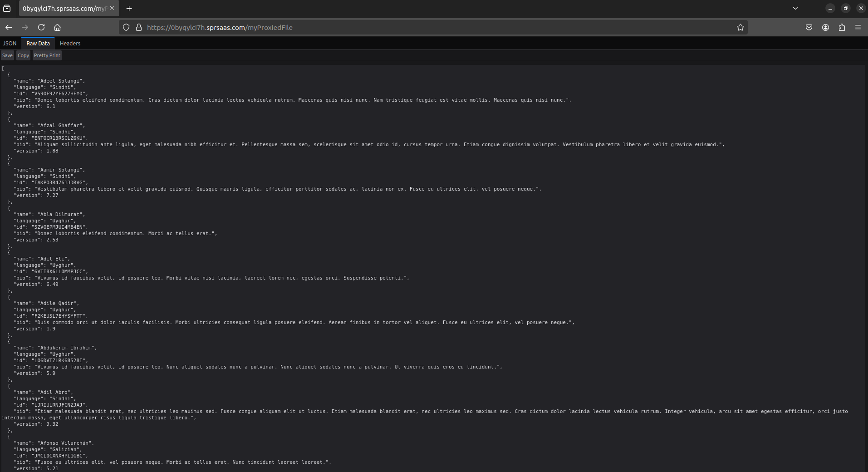Click the Forward navigation arrow
The width and height of the screenshot is (868, 472).
click(25, 27)
